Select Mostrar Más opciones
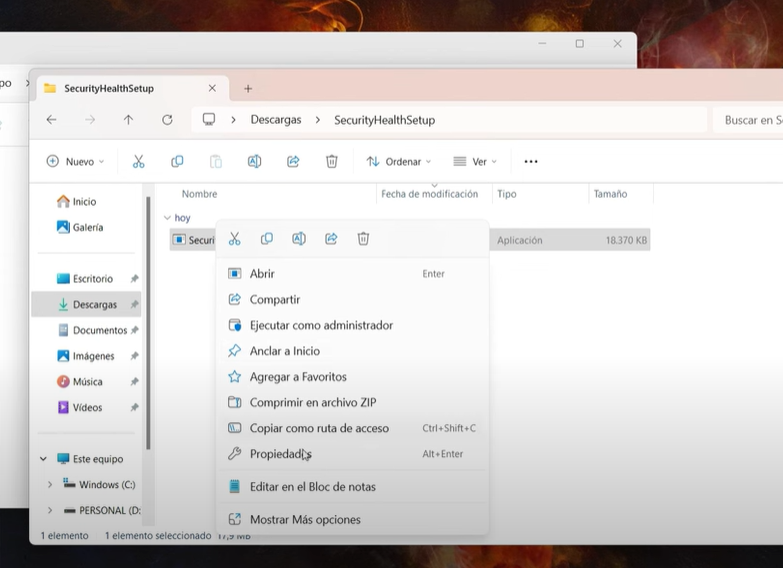783x568 pixels. (352, 520)
